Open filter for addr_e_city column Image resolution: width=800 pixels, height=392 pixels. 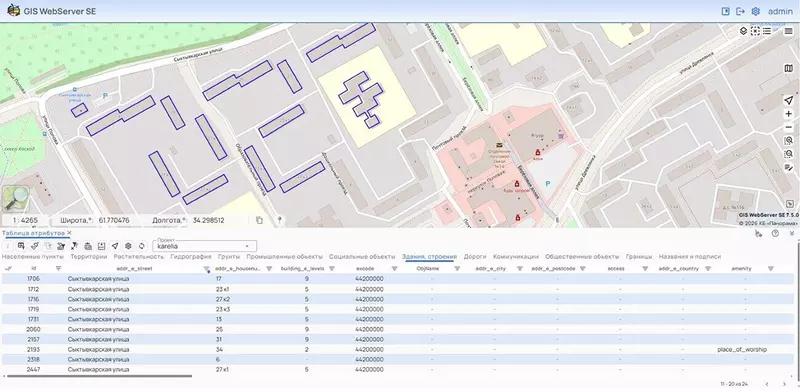click(x=520, y=268)
